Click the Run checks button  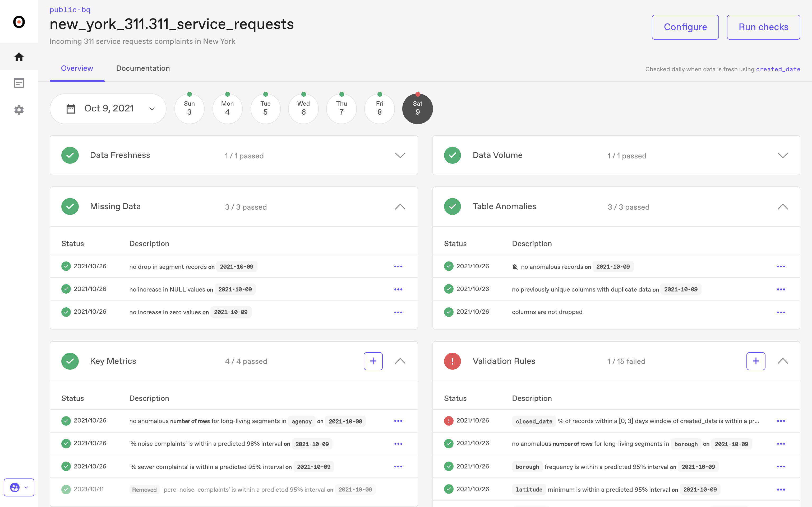[763, 27]
